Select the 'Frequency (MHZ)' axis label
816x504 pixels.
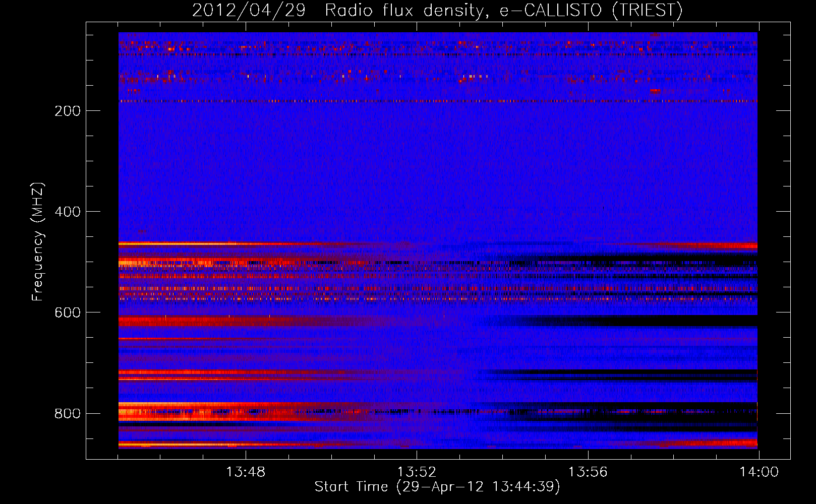pyautogui.click(x=38, y=241)
